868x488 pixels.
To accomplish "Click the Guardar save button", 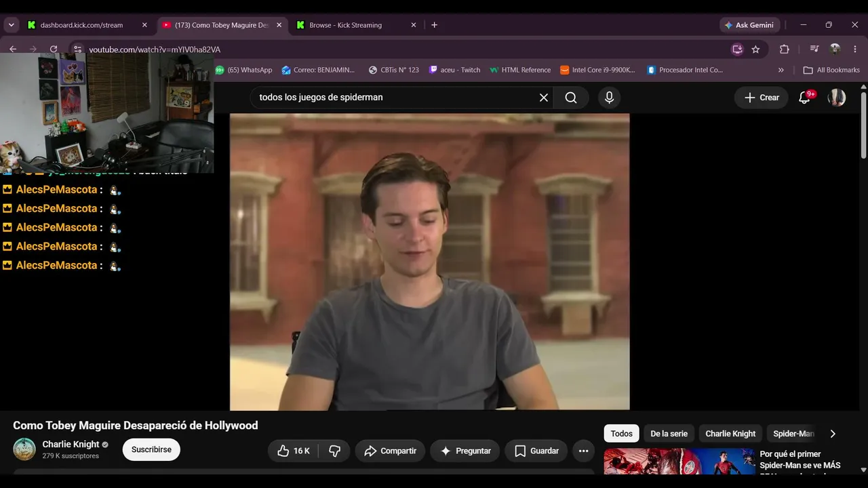I will [536, 451].
